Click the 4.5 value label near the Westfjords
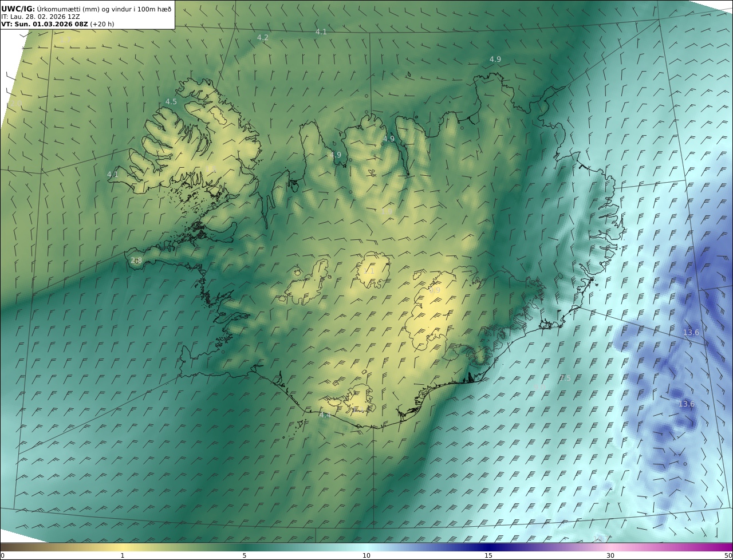The image size is (733, 560). coord(171,101)
